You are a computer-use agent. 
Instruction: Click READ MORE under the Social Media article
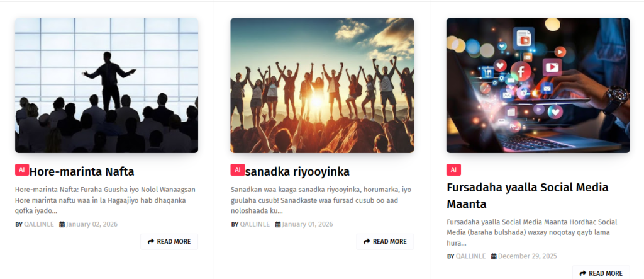tap(601, 273)
